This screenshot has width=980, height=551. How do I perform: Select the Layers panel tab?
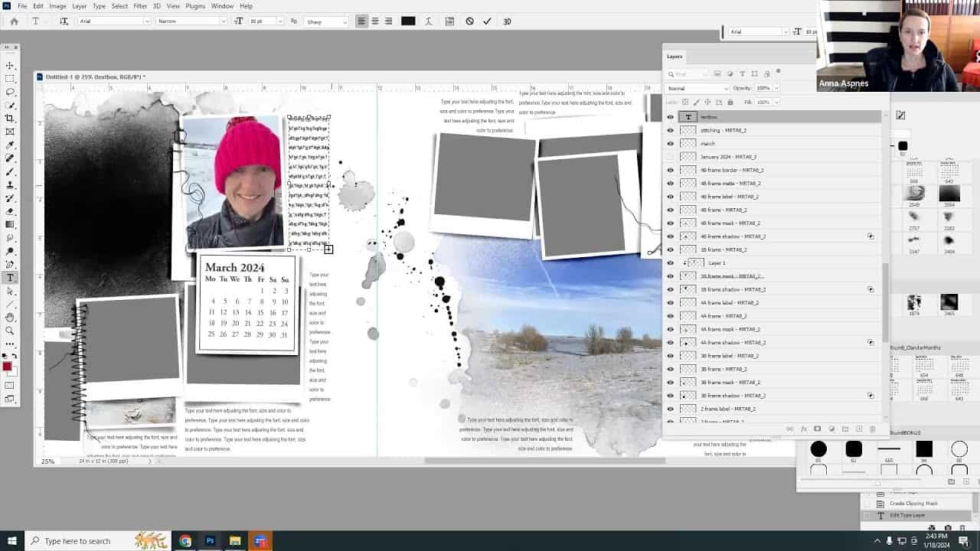click(x=675, y=57)
